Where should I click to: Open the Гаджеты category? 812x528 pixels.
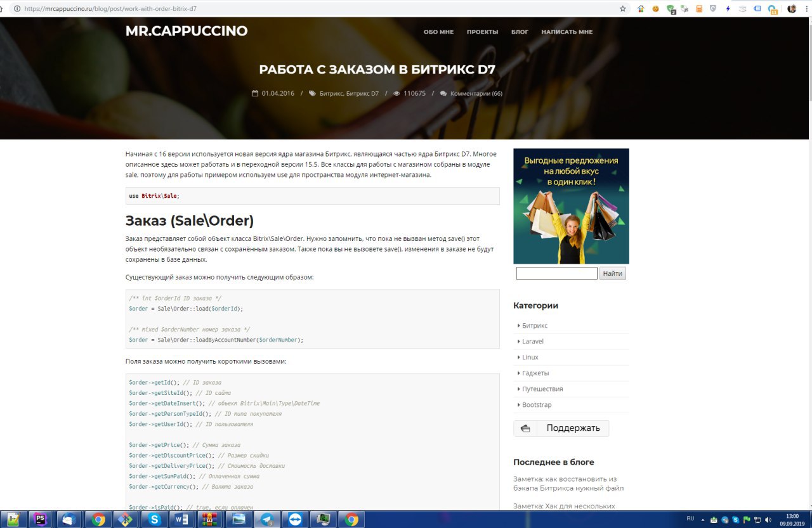(535, 373)
